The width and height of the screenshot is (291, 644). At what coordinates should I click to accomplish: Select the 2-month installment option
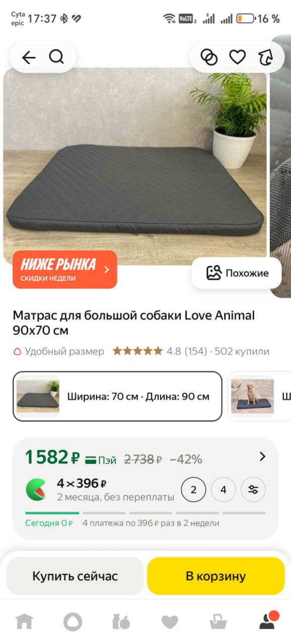(193, 490)
